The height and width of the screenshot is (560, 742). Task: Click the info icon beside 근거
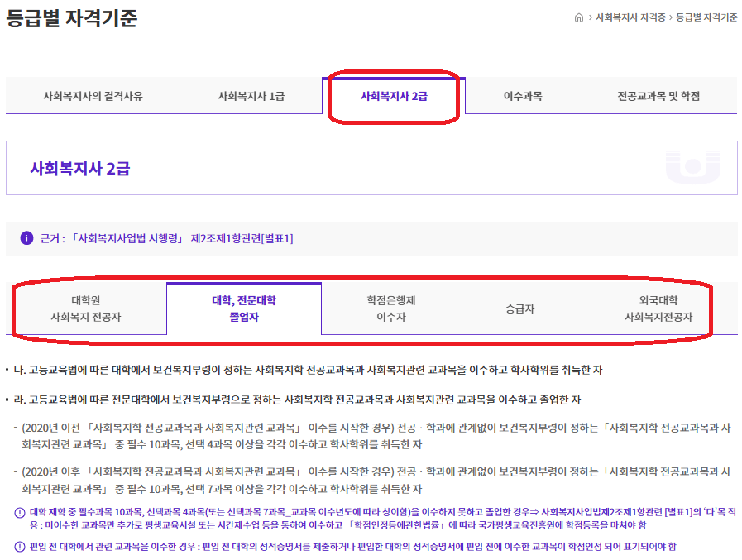(x=27, y=238)
